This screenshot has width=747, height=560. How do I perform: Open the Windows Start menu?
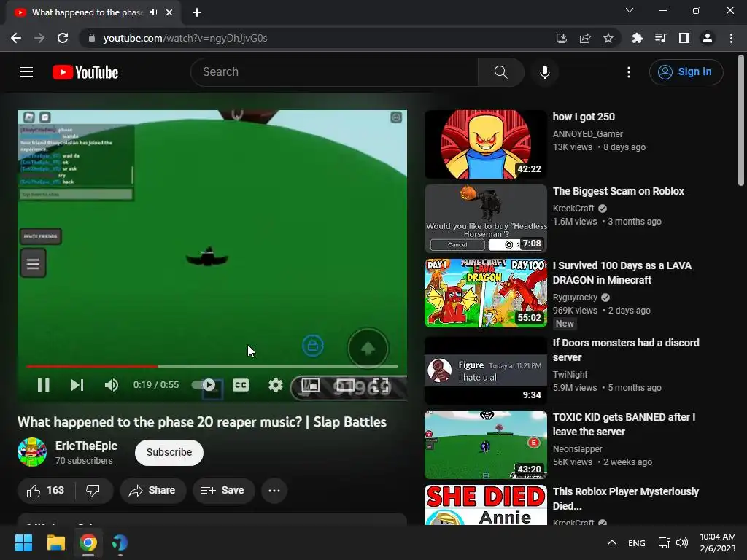coord(23,542)
